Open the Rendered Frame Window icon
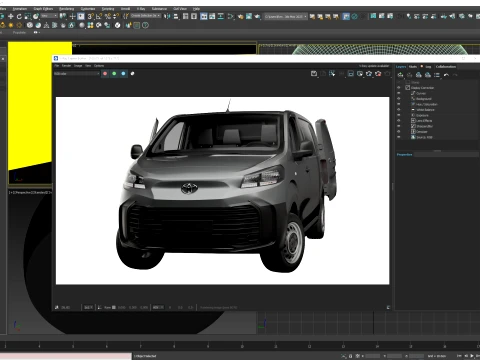 point(249,16)
